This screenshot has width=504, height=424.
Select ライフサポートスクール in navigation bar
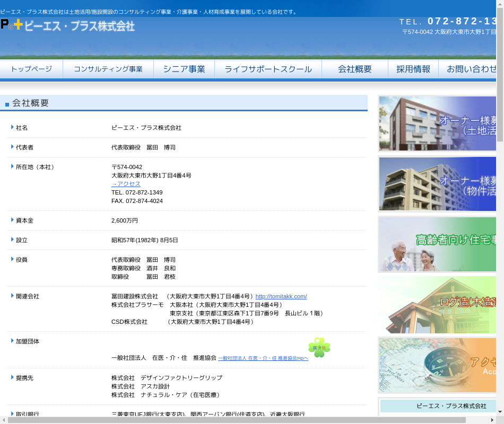coord(268,69)
